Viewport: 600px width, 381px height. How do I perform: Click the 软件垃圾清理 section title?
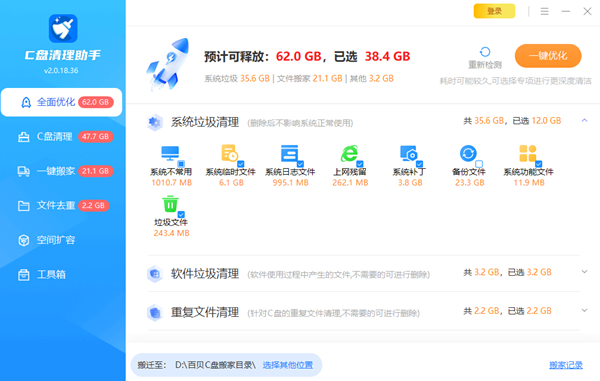(x=205, y=274)
